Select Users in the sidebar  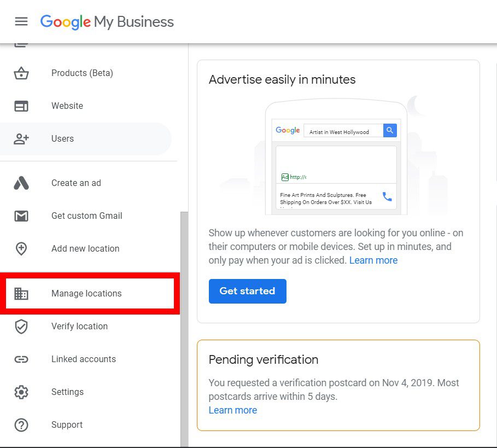86,138
